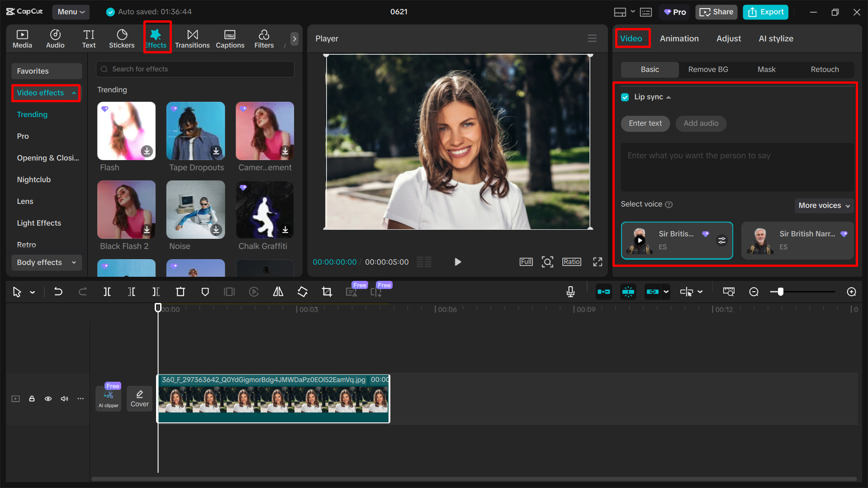The image size is (868, 488).
Task: Uncheck the Lip sync checkbox
Action: [625, 97]
